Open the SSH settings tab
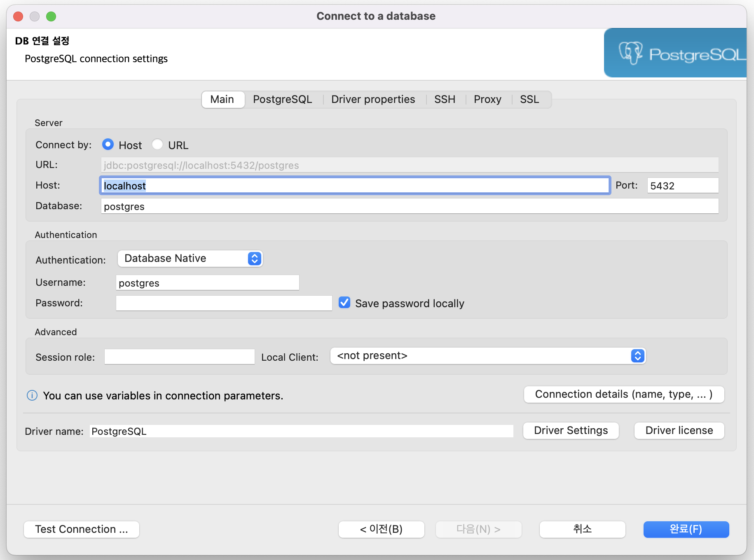754x560 pixels. click(x=444, y=99)
